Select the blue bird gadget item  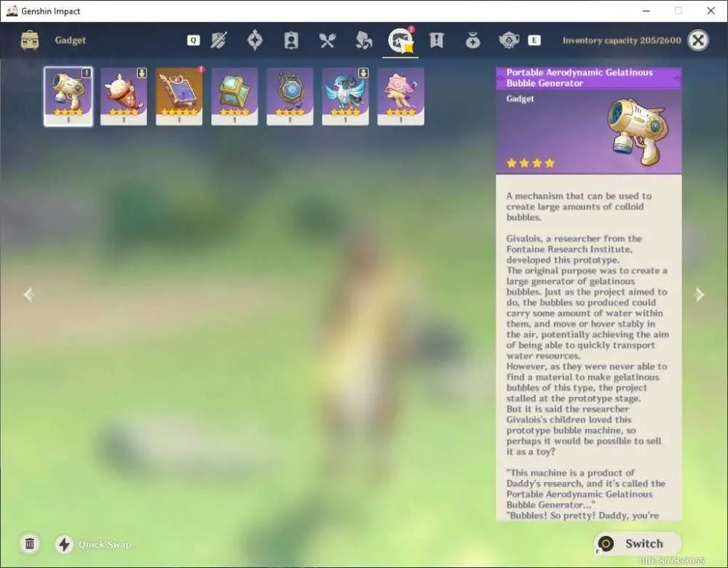345,97
